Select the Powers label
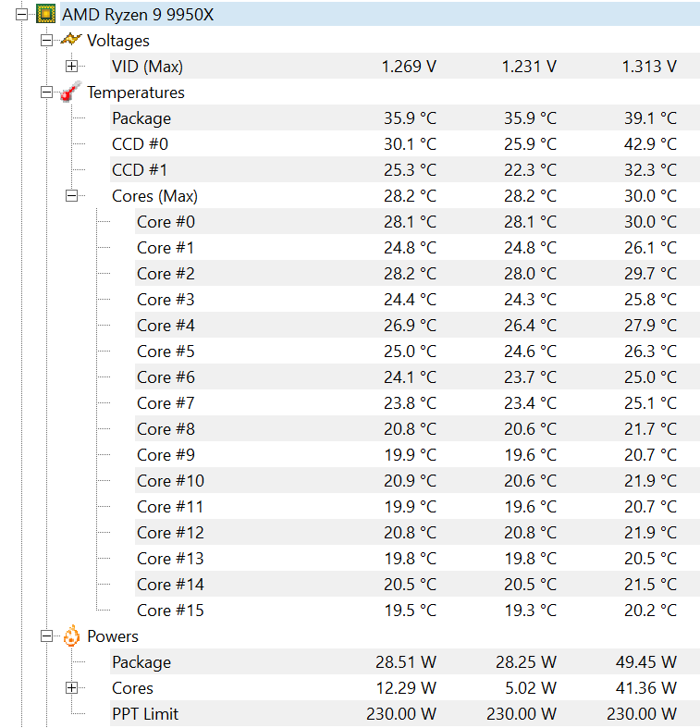This screenshot has width=700, height=728. 112,636
